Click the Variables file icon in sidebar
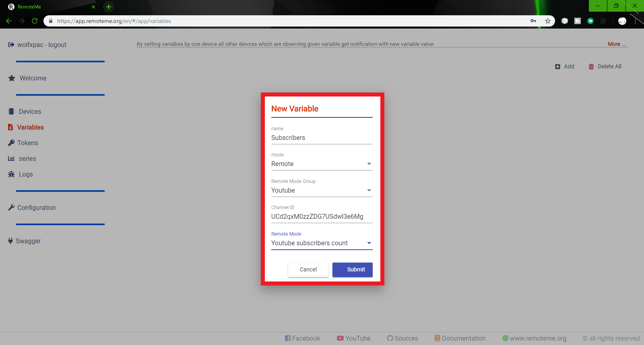The height and width of the screenshot is (345, 644). (x=10, y=127)
